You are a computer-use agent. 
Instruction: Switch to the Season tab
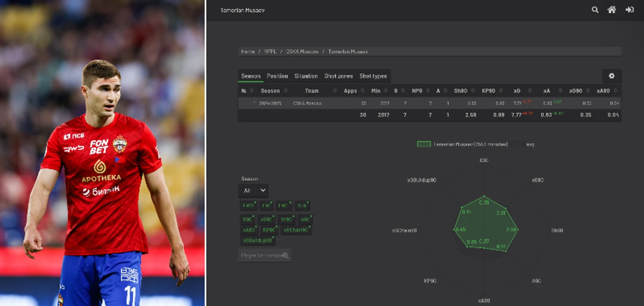pyautogui.click(x=251, y=76)
